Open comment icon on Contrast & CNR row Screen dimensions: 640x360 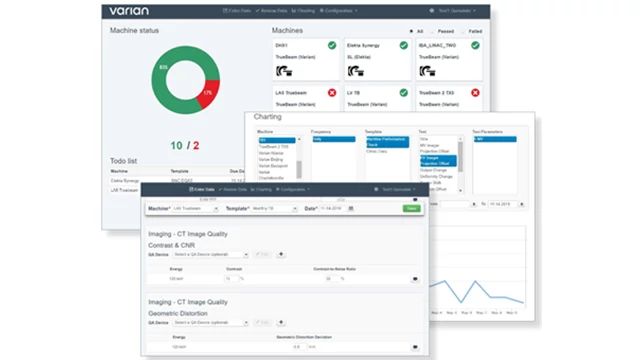click(x=415, y=279)
